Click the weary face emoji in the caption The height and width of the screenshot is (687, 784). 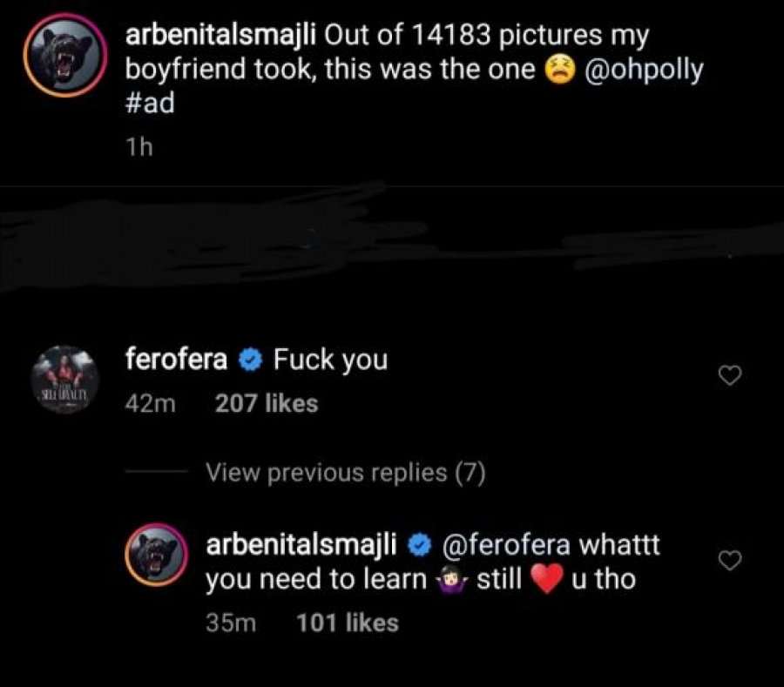click(559, 71)
